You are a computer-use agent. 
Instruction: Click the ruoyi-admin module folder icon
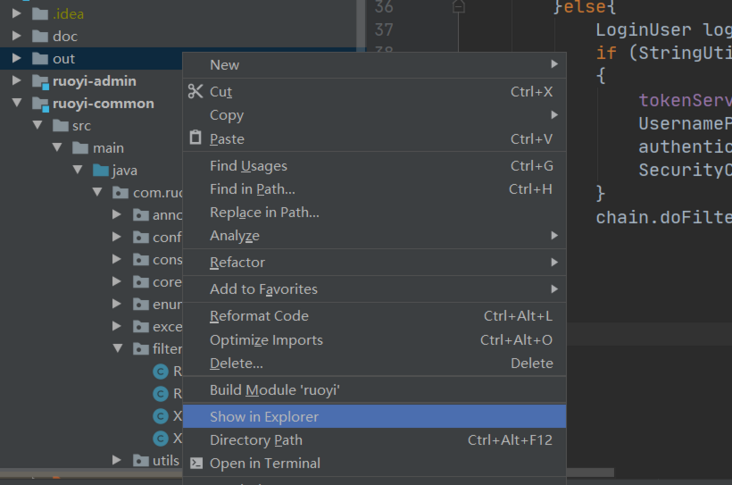click(x=40, y=81)
